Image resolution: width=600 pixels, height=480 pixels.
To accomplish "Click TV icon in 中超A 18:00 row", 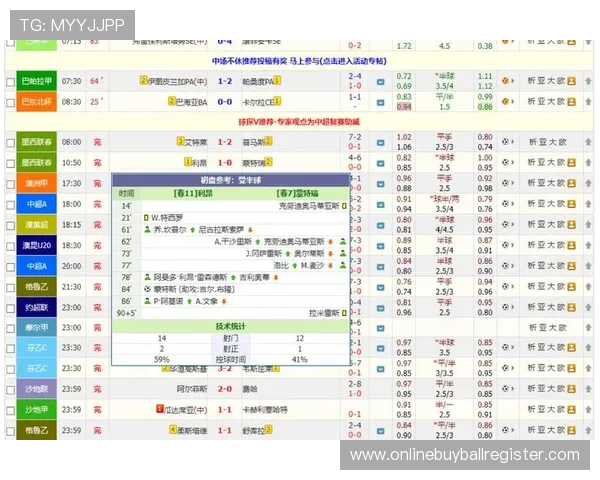I will click(380, 205).
